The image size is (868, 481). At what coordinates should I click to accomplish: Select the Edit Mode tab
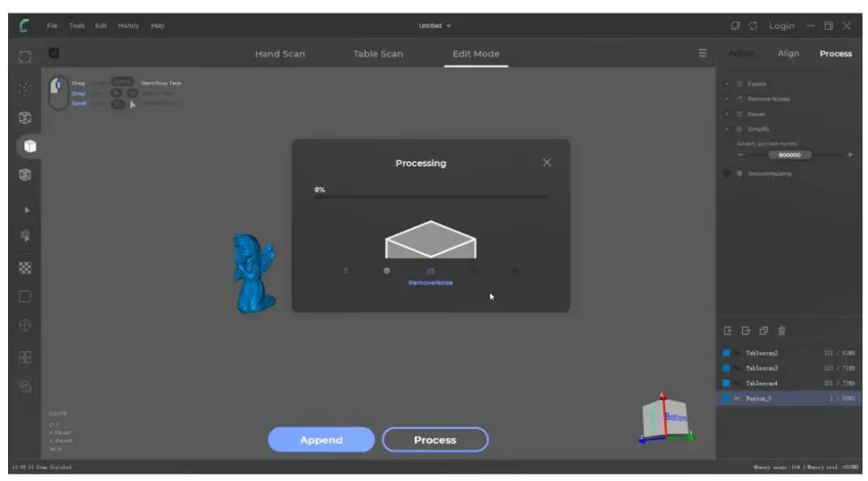click(476, 54)
